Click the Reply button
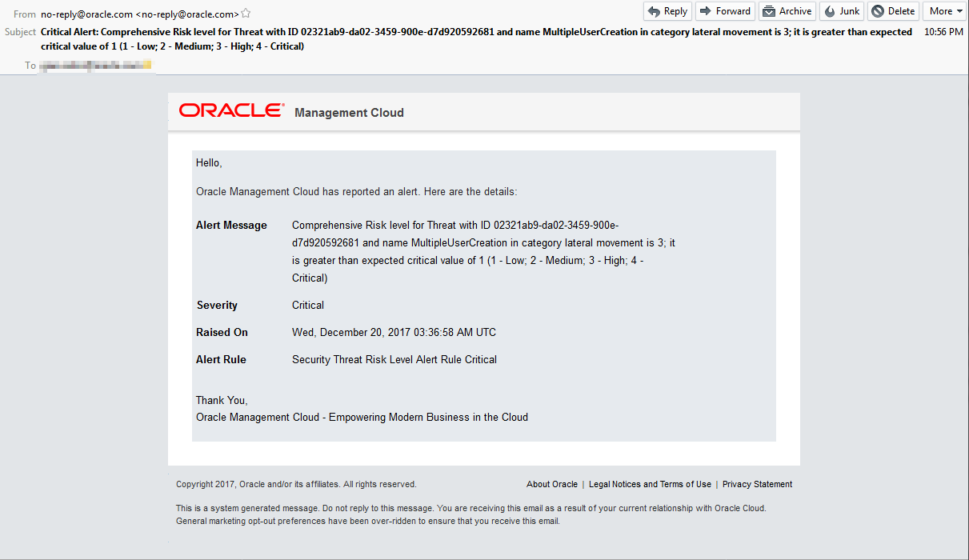The height and width of the screenshot is (560, 969). click(x=668, y=11)
